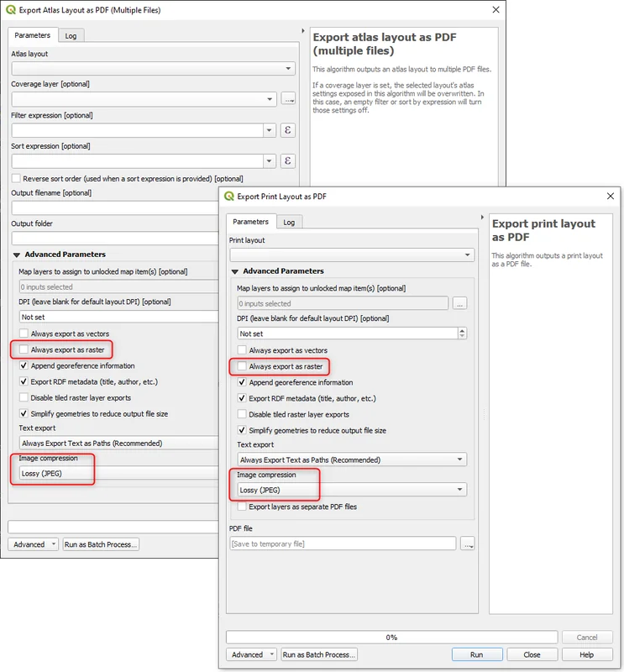This screenshot has height=672, width=624.
Task: Click browse button beside Coverage layer
Action: click(287, 99)
